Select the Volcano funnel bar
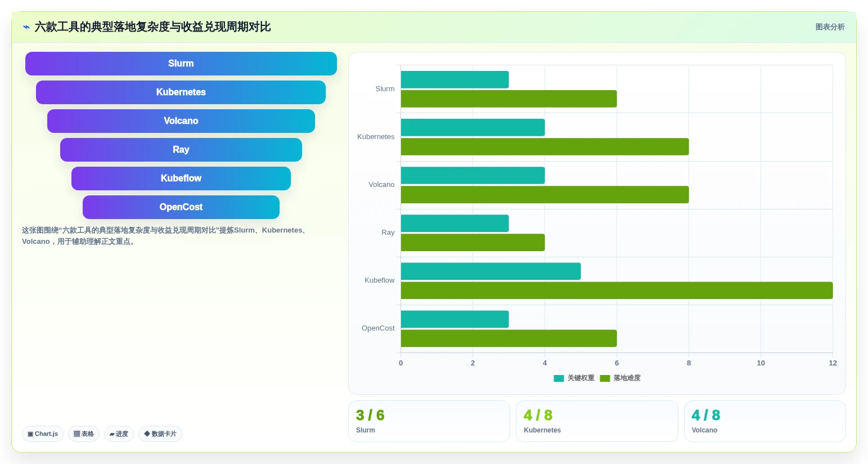 181,121
